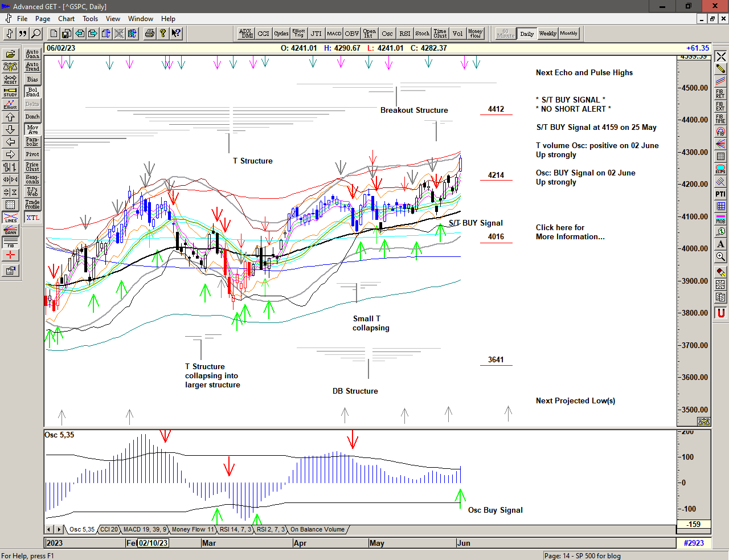The width and height of the screenshot is (729, 560).
Task: Select the MOB tool icon
Action: pos(720,219)
